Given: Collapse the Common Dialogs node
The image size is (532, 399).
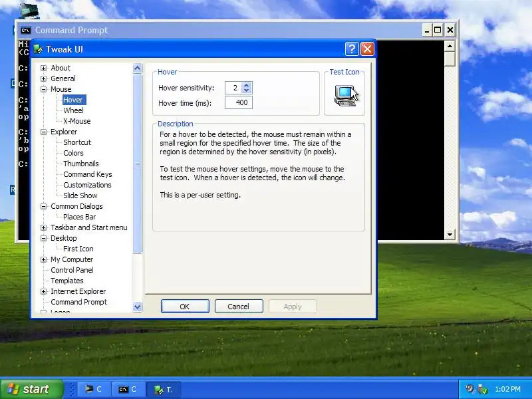Looking at the screenshot, I should click(x=43, y=206).
